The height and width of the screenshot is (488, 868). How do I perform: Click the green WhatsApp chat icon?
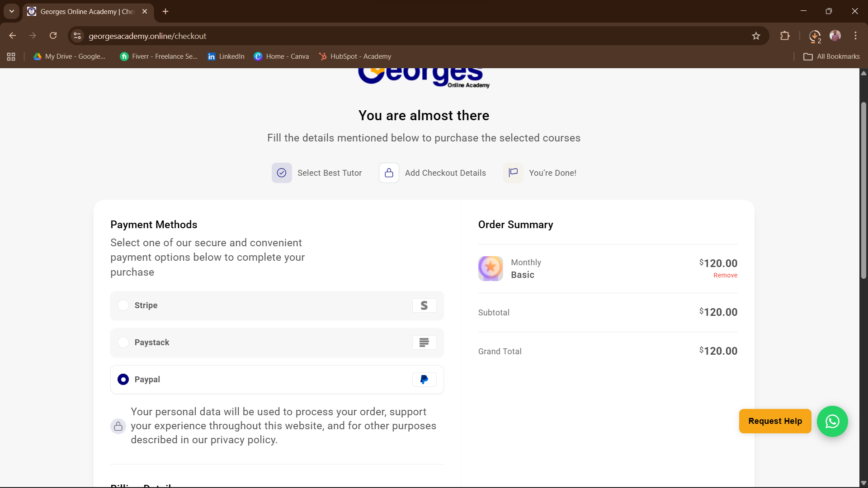[x=832, y=421]
